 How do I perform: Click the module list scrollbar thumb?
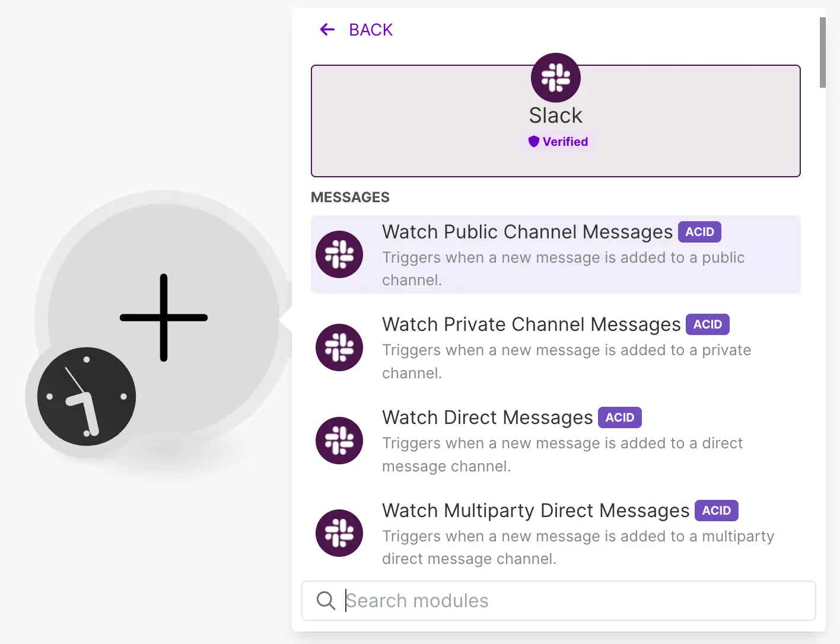[823, 52]
